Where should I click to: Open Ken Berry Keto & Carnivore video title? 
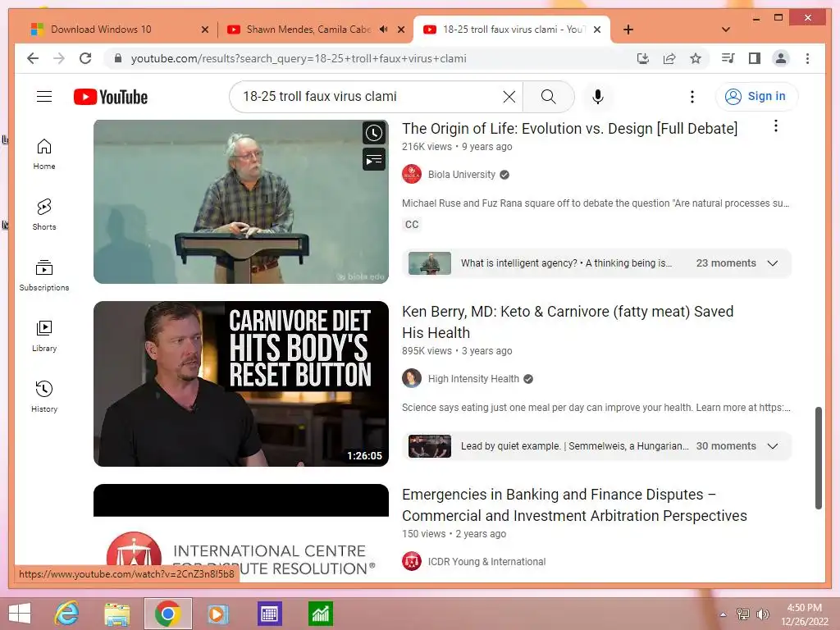(568, 322)
